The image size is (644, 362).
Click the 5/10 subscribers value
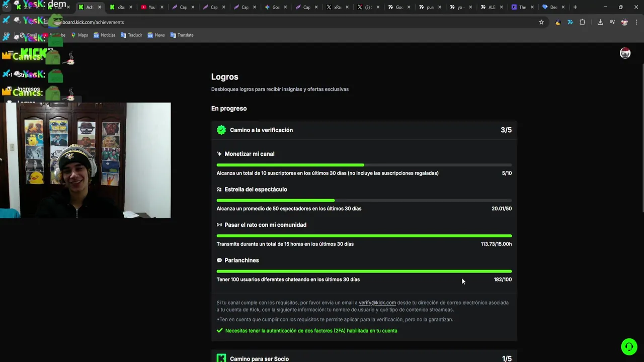(x=507, y=173)
